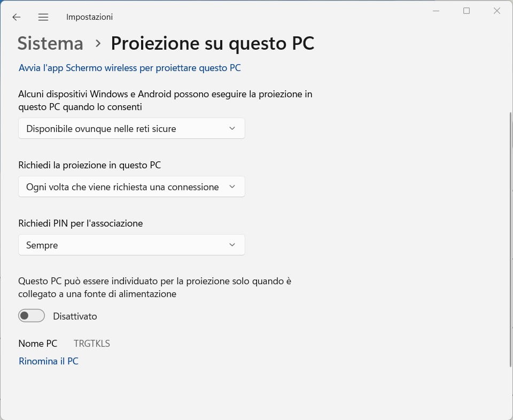Close the Impostazioni window
Viewport: 513px width, 420px height.
coord(497,11)
